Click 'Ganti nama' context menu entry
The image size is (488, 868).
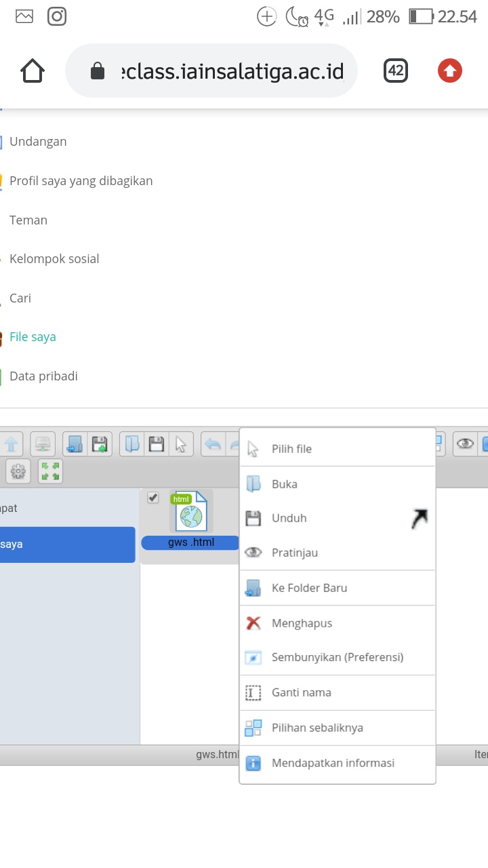click(301, 692)
